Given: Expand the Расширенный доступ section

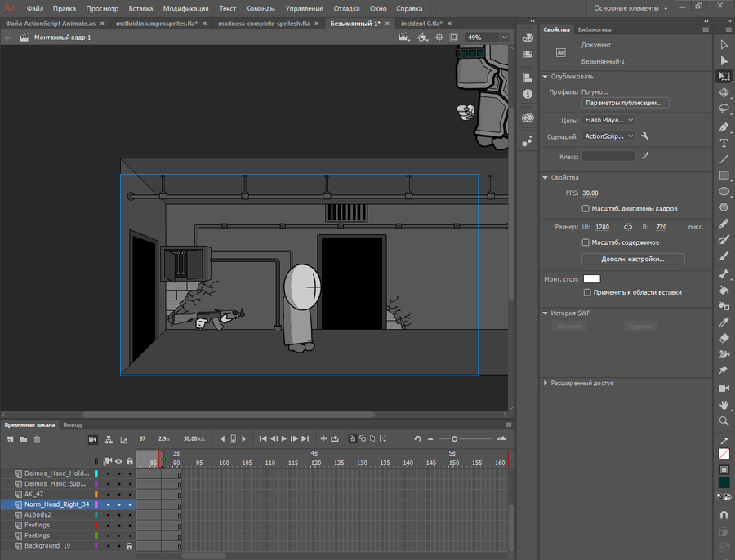Looking at the screenshot, I should (546, 383).
